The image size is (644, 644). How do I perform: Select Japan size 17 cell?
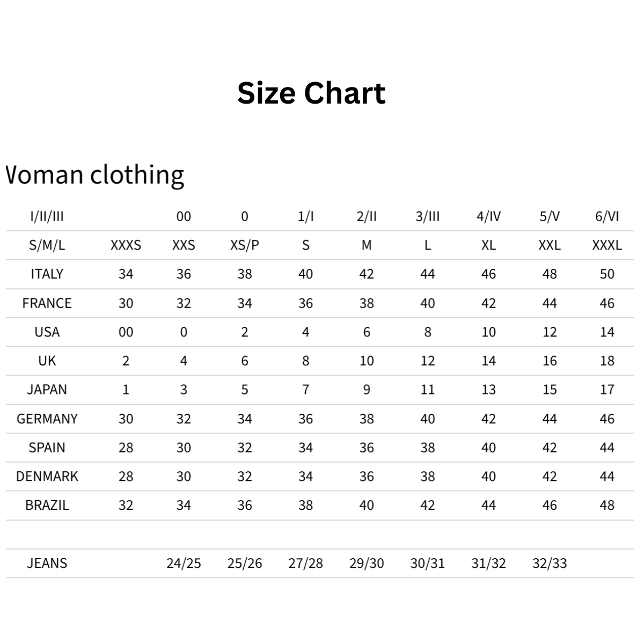point(607,390)
